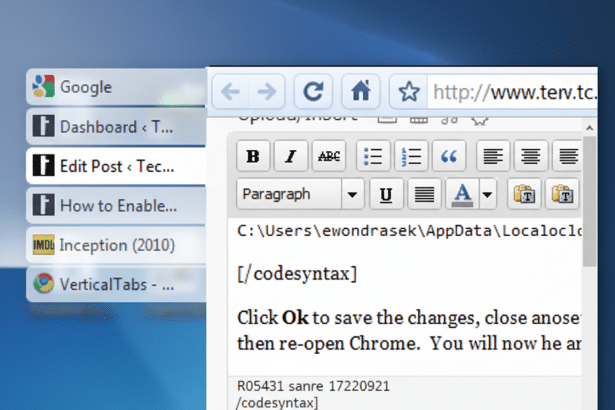This screenshot has width=615, height=410.
Task: Open the Paragraph format dropdown
Action: [x=300, y=194]
